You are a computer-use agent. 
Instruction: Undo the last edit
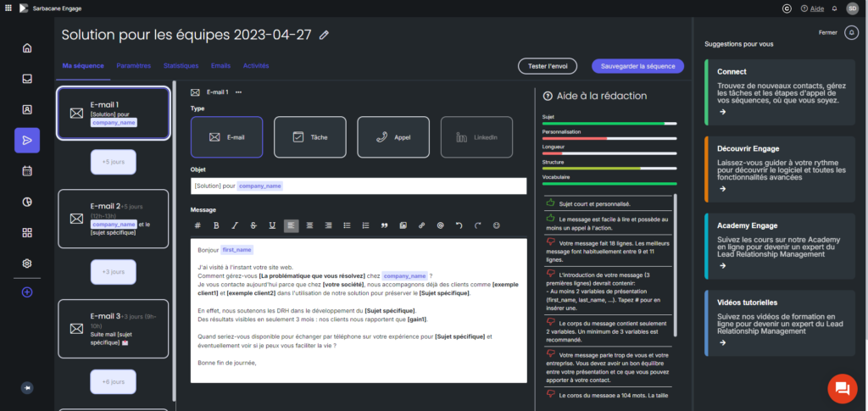459,225
